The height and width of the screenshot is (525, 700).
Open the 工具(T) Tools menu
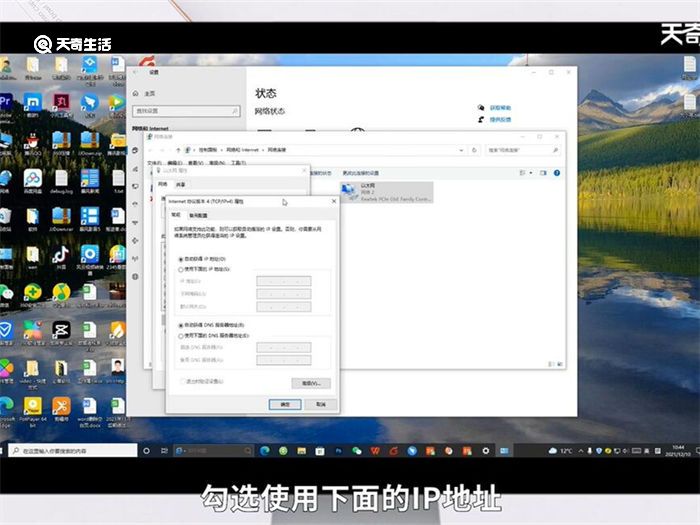(x=238, y=163)
